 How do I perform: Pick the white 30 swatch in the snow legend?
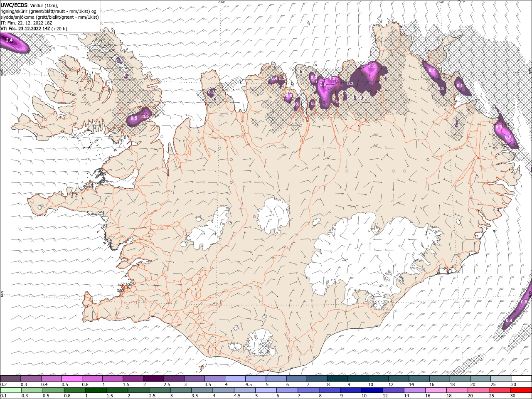(x=522, y=378)
